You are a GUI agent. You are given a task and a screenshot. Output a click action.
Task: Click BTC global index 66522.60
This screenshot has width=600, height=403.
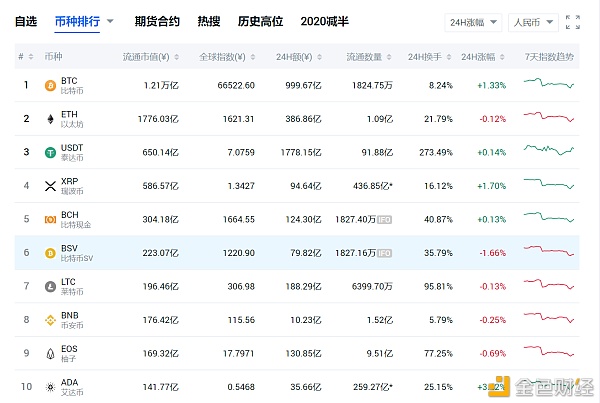point(236,85)
